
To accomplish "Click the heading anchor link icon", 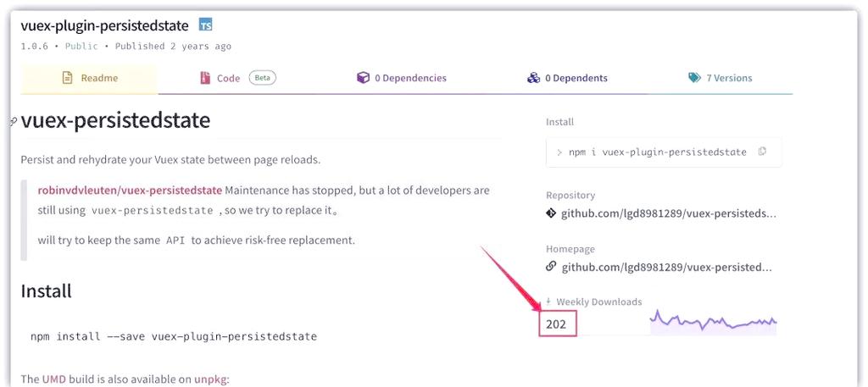I will [x=14, y=122].
